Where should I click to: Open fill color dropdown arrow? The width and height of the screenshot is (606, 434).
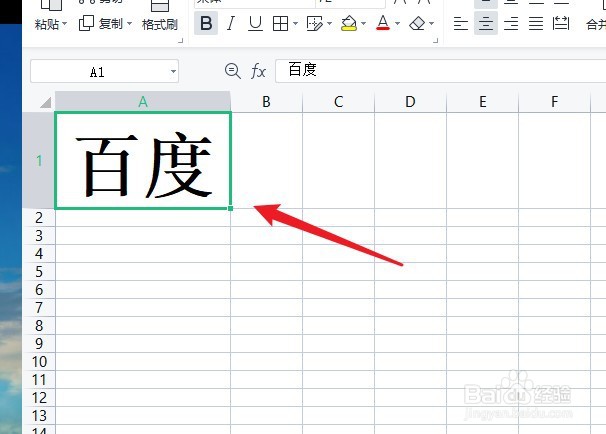click(x=363, y=24)
